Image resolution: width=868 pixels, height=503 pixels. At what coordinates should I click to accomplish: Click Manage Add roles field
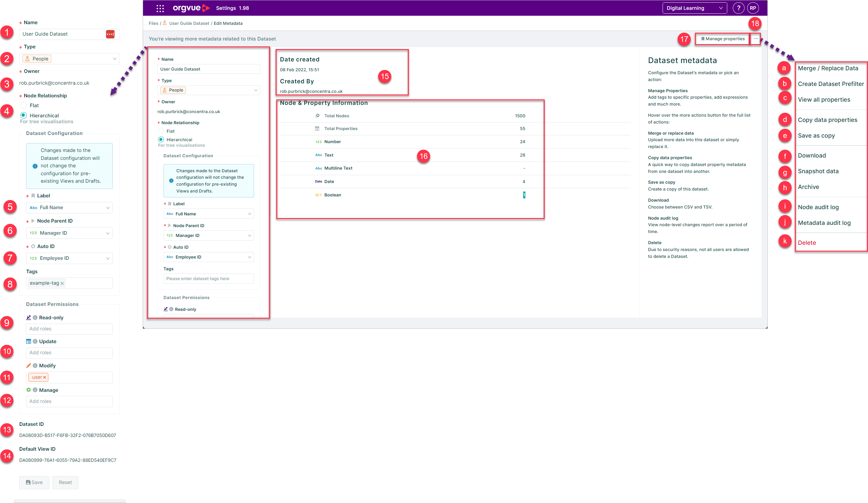tap(69, 402)
